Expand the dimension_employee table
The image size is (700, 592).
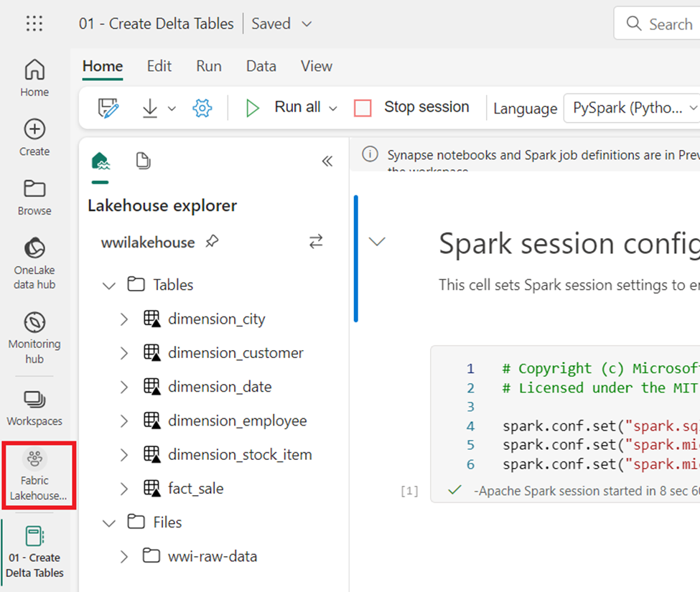[124, 421]
